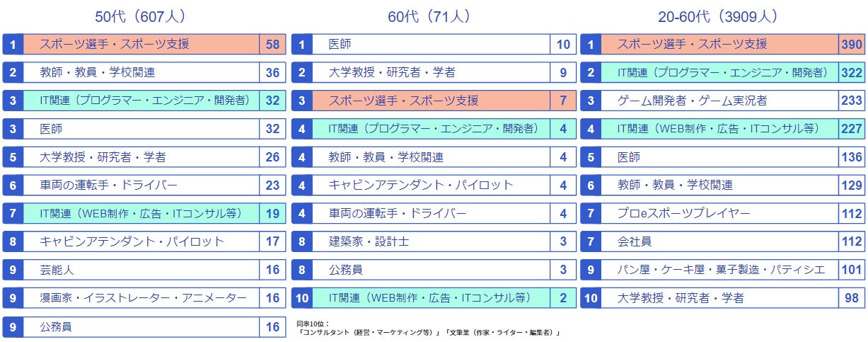Click the rank 5 badge next to 医師 in the 20-60代 column
Viewport: 868px width, 342px height.
[591, 157]
